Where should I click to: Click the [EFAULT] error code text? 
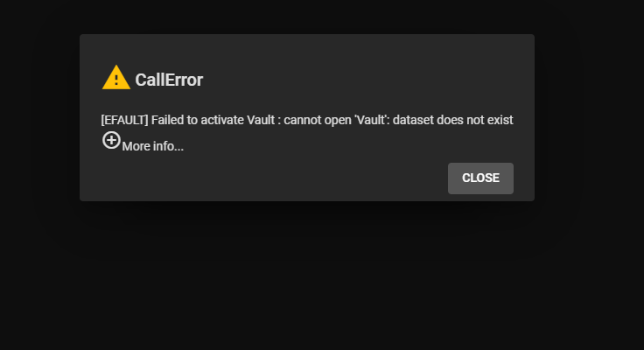coord(124,120)
